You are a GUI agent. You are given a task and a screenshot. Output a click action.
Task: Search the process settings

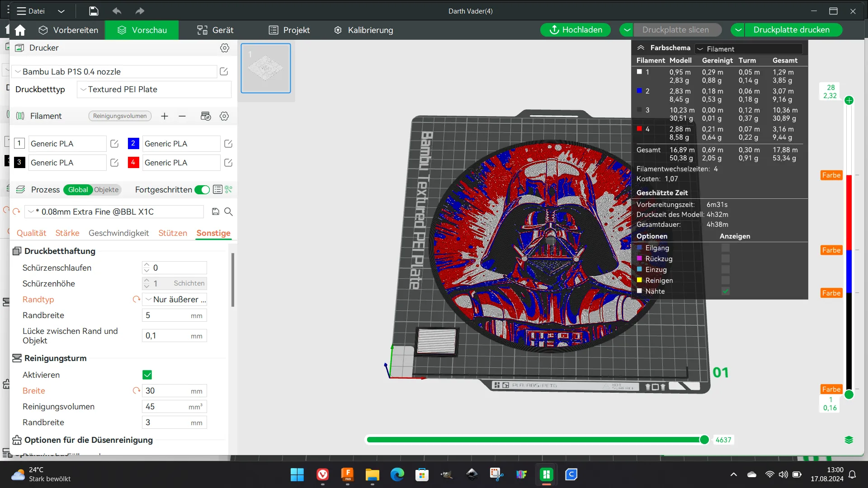click(x=229, y=211)
